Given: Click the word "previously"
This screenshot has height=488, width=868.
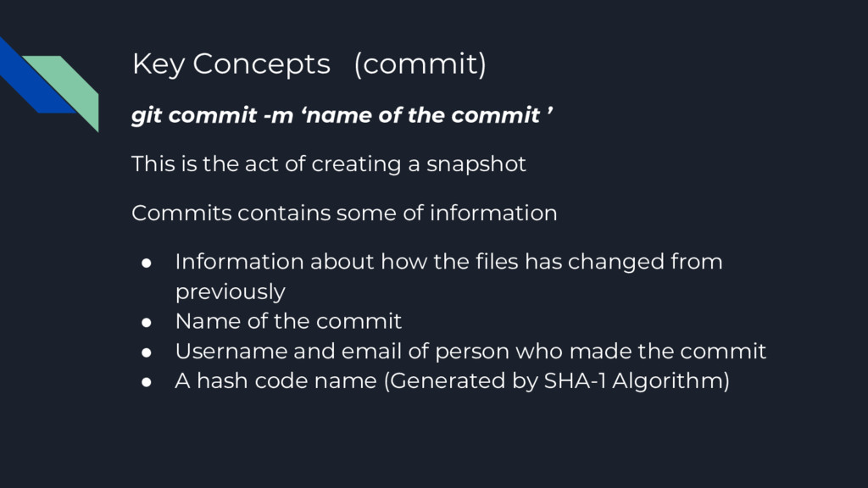Looking at the screenshot, I should pos(230,292).
